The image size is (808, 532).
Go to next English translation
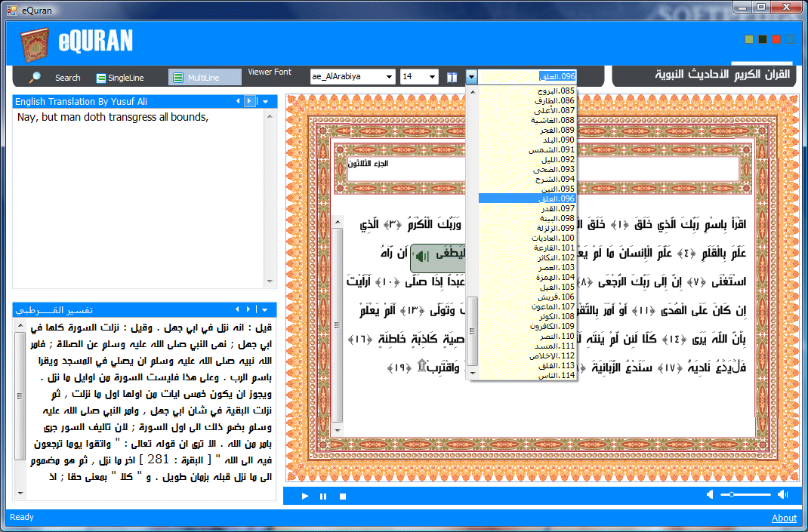pos(249,101)
